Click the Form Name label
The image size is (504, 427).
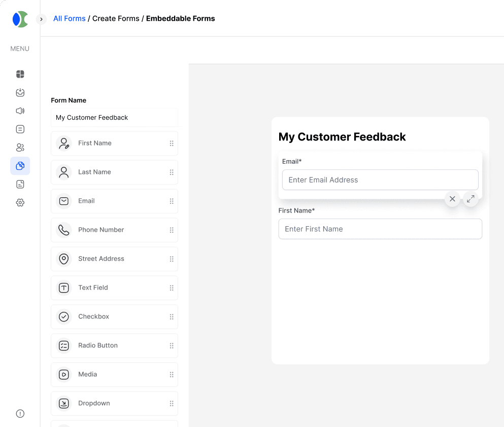pyautogui.click(x=69, y=100)
